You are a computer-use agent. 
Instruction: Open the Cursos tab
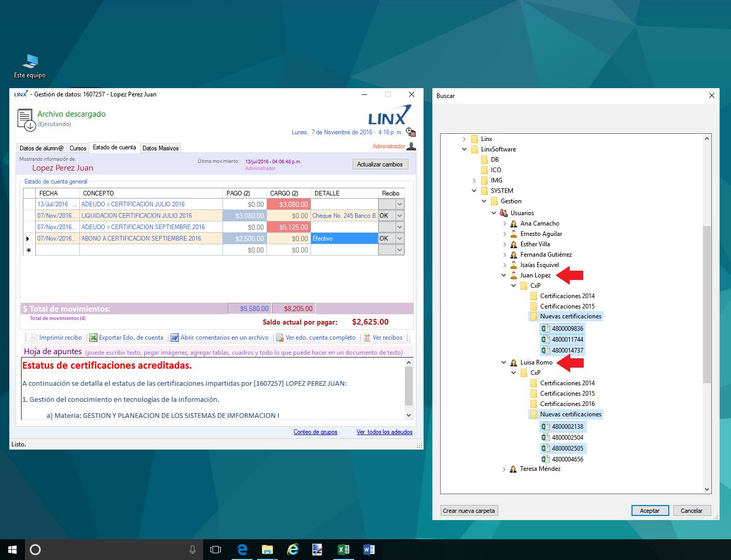click(78, 148)
